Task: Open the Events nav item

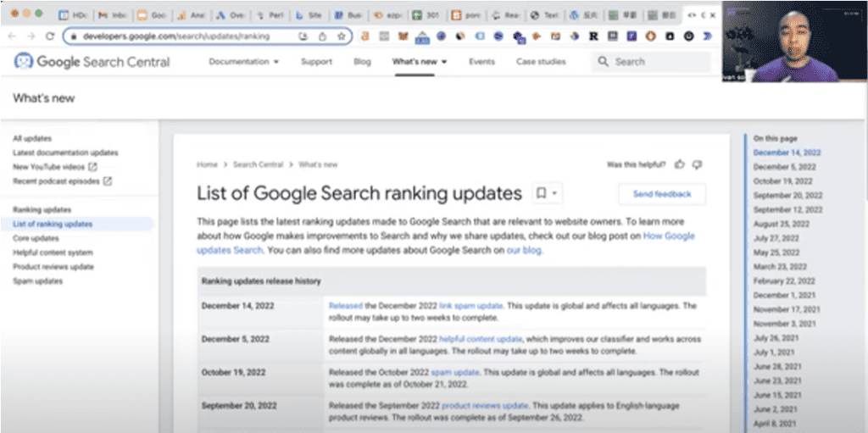Action: 481,62
